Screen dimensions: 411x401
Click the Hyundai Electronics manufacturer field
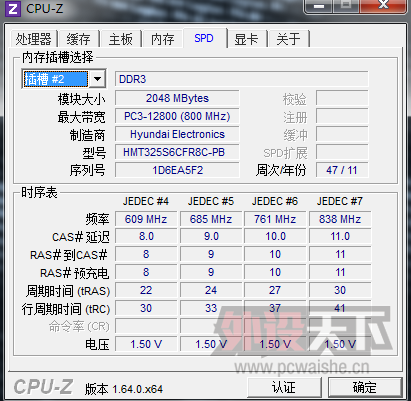[x=177, y=134]
